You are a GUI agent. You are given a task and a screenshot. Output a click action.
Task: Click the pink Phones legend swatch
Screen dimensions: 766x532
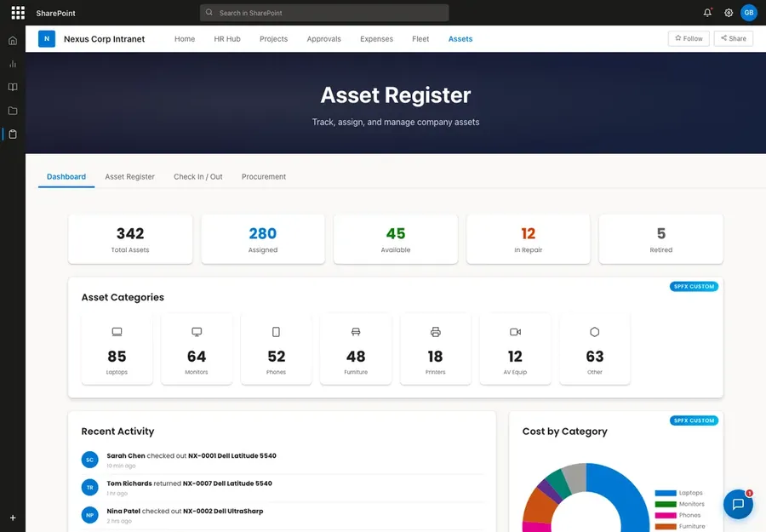click(666, 515)
